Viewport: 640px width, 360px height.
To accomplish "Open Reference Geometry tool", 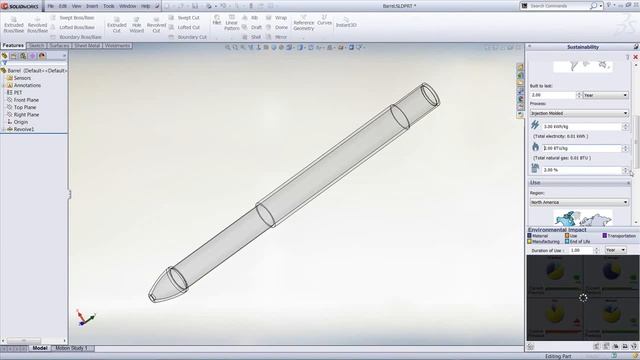I will tap(304, 23).
